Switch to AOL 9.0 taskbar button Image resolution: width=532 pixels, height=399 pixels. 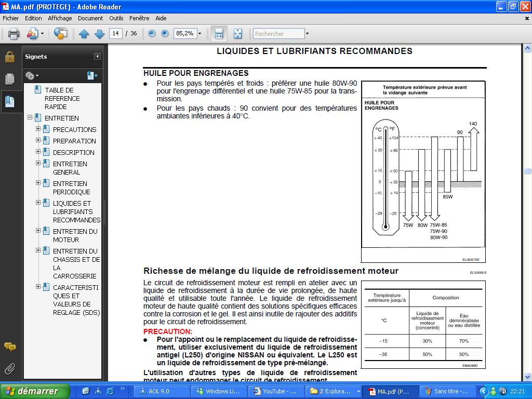coord(162,391)
